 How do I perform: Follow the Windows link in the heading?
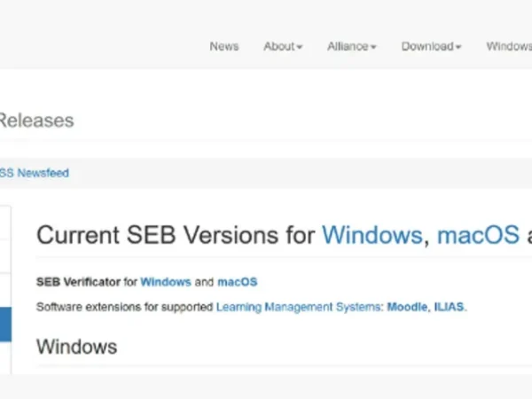click(372, 235)
